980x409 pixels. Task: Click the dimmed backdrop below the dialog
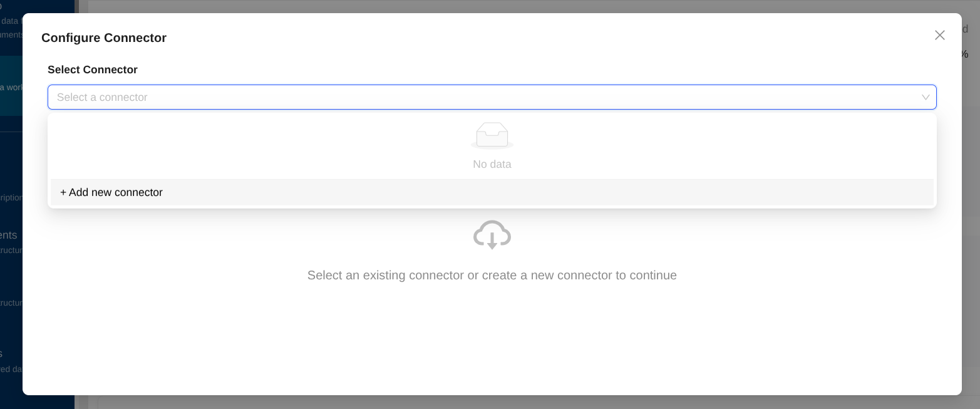[501, 402]
